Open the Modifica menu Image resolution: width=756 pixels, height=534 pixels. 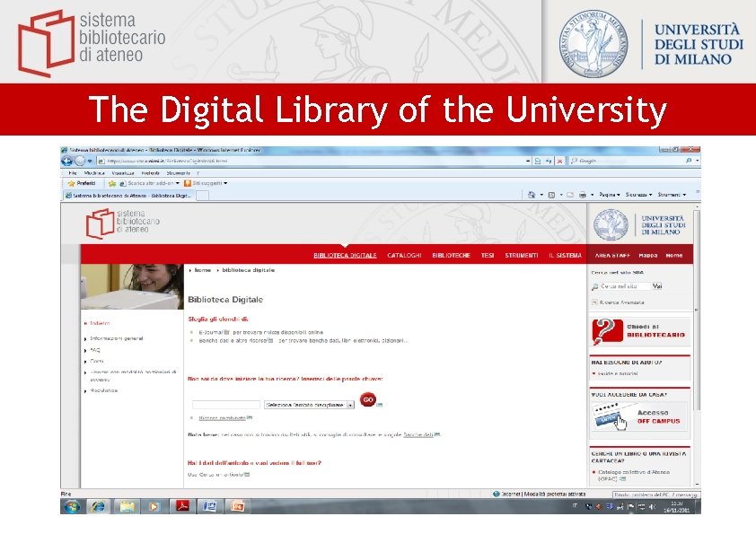94,173
